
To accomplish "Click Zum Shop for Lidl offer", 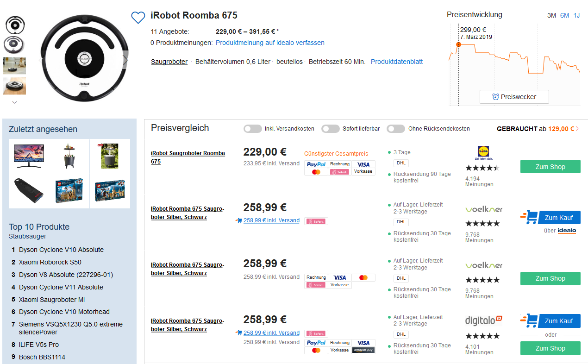I will pos(550,167).
